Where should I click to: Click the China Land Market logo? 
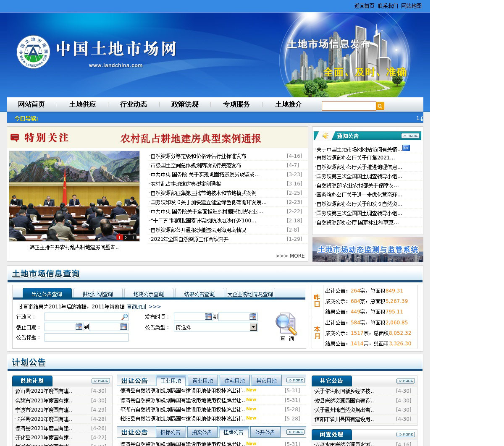(x=33, y=52)
